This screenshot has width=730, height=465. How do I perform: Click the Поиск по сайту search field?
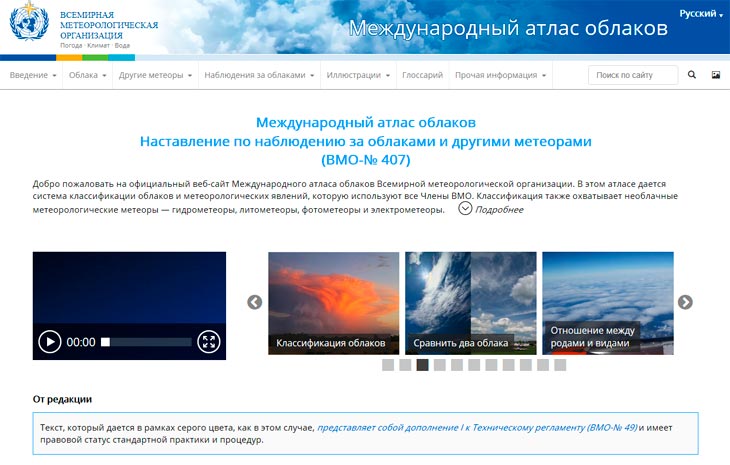[633, 75]
